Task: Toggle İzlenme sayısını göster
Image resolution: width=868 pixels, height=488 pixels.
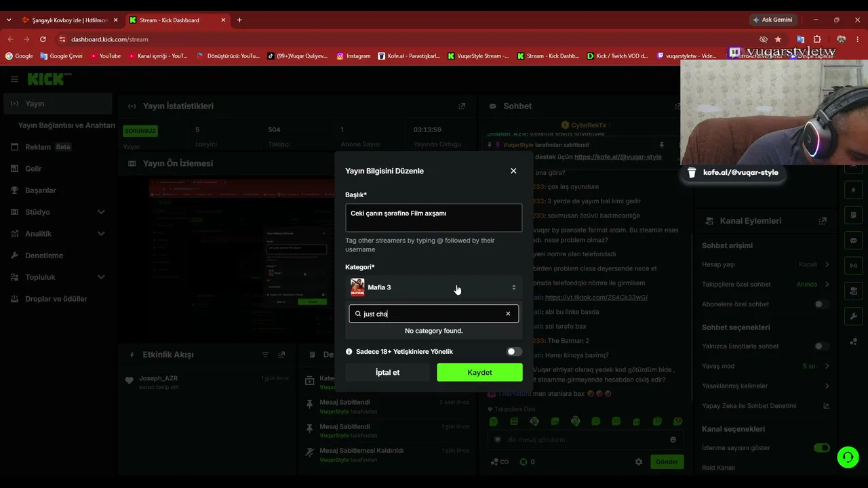Action: click(x=821, y=448)
